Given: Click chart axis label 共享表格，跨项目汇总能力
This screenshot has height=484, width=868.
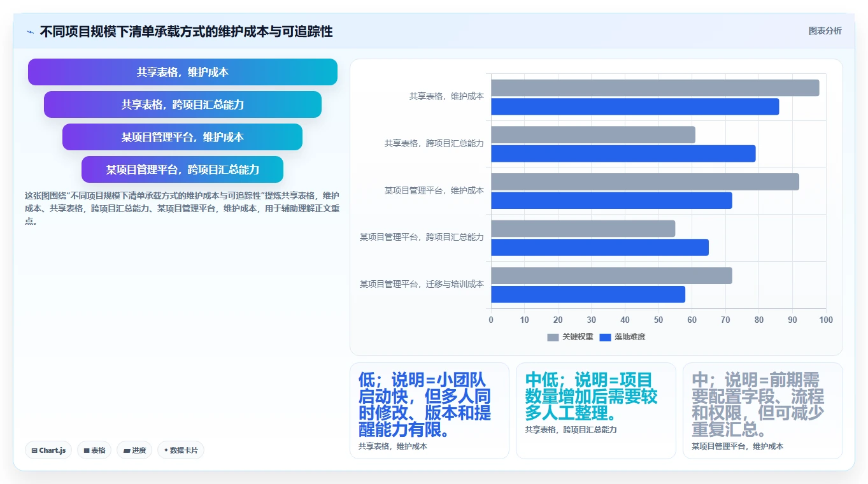Looking at the screenshot, I should click(434, 144).
